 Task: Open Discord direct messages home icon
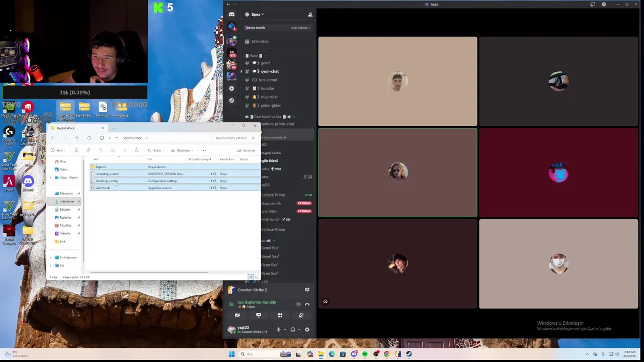click(231, 15)
